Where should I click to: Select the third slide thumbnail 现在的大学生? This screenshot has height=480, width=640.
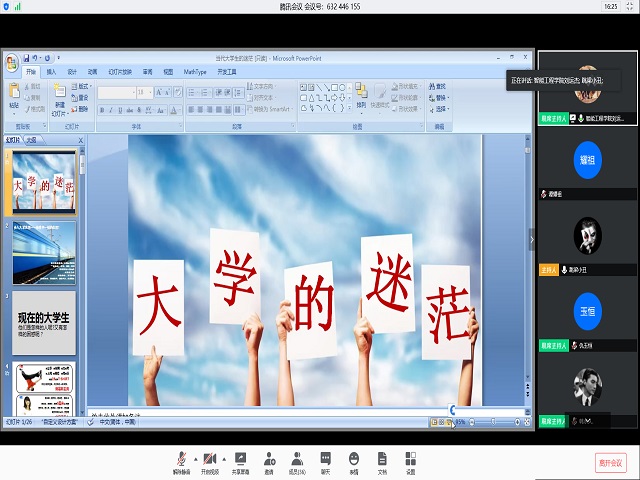pos(44,322)
